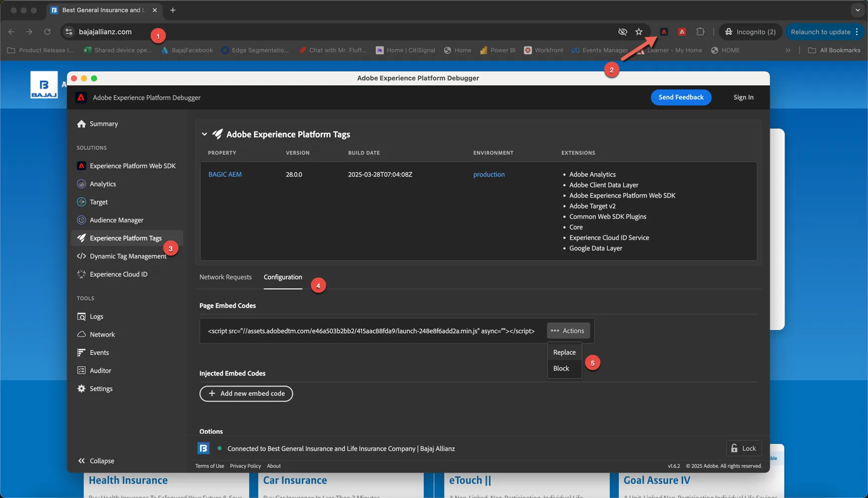Open the Network tool

tap(96, 335)
